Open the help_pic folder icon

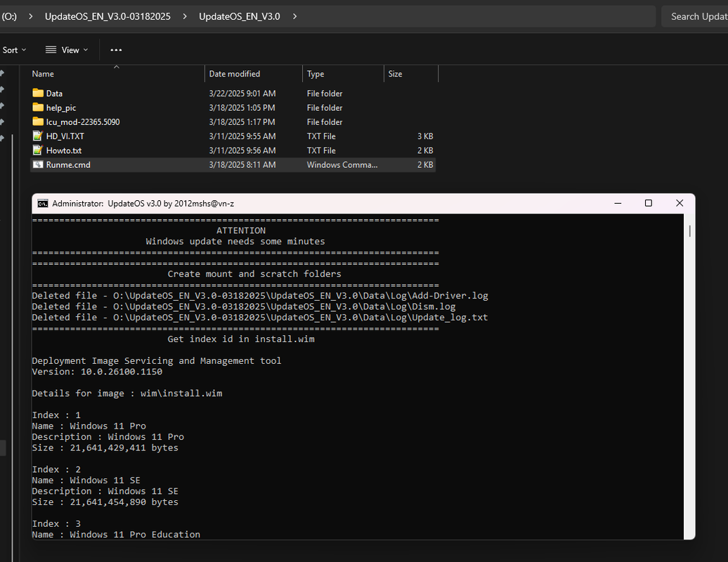pyautogui.click(x=38, y=107)
